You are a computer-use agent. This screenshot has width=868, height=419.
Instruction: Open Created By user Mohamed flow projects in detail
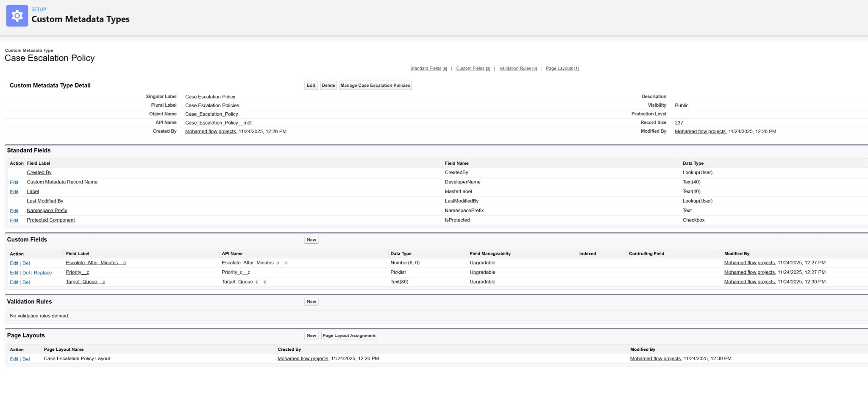(210, 131)
